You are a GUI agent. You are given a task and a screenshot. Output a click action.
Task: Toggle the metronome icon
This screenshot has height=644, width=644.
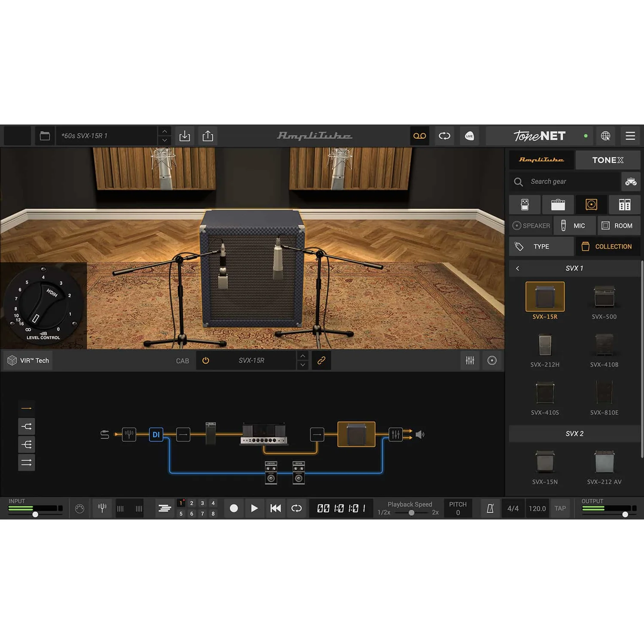click(490, 508)
